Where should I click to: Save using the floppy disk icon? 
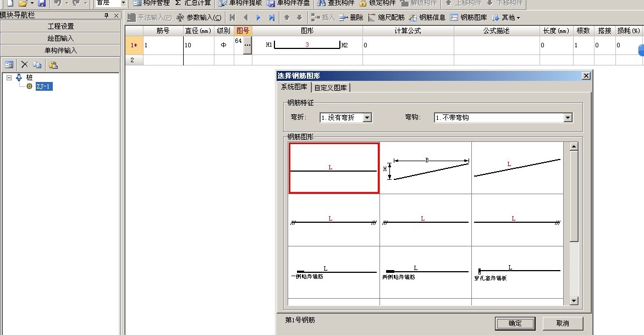[41, 3]
